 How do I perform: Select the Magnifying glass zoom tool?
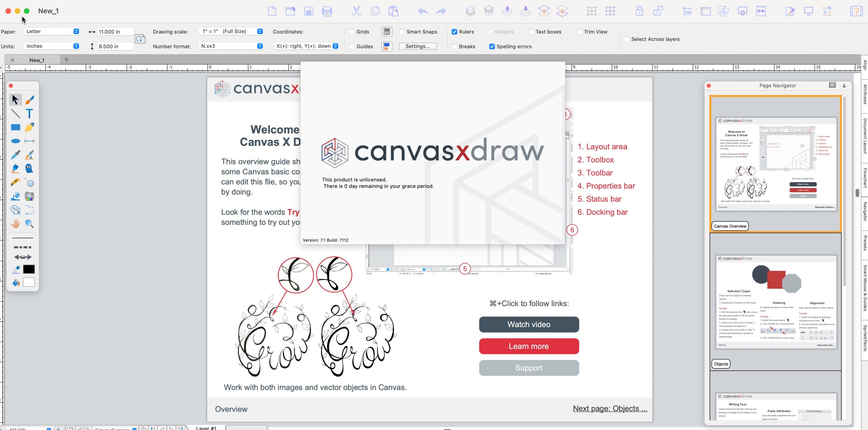[29, 223]
